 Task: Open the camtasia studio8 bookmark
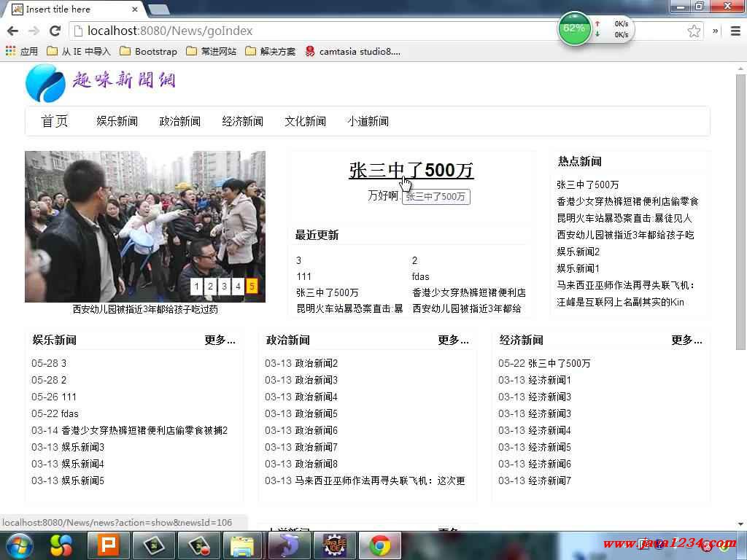[352, 51]
